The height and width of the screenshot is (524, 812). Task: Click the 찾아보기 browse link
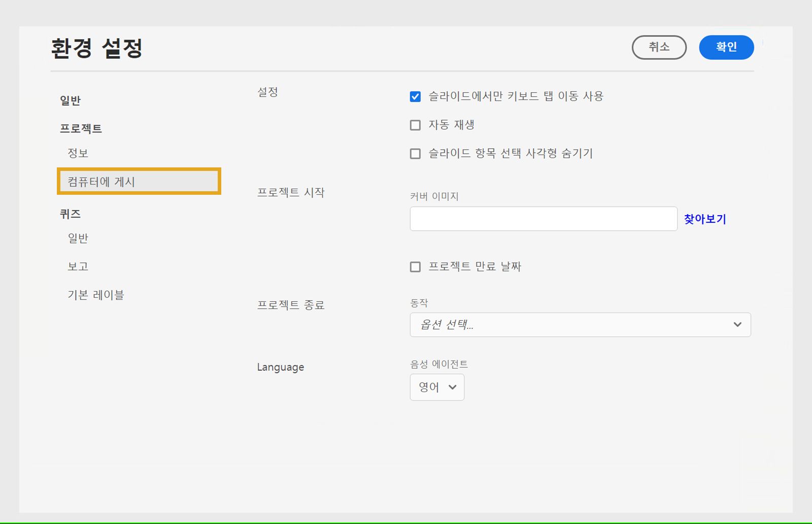(705, 219)
